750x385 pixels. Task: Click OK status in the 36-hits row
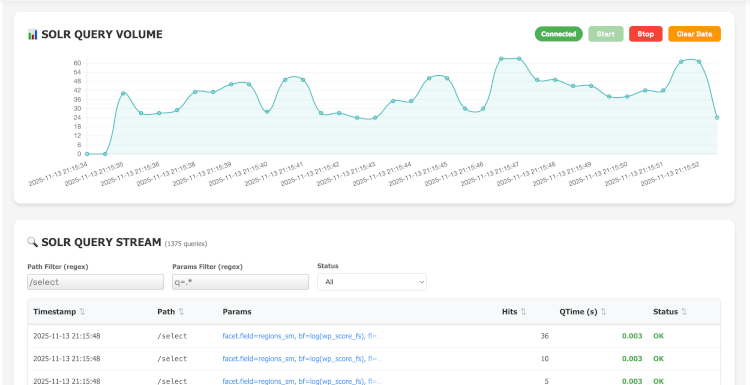click(x=658, y=336)
